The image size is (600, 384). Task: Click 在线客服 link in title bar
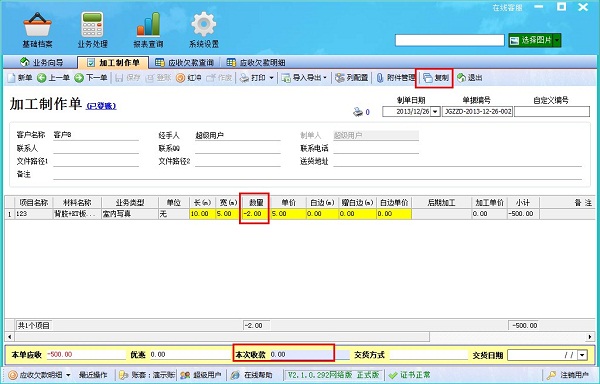point(507,8)
